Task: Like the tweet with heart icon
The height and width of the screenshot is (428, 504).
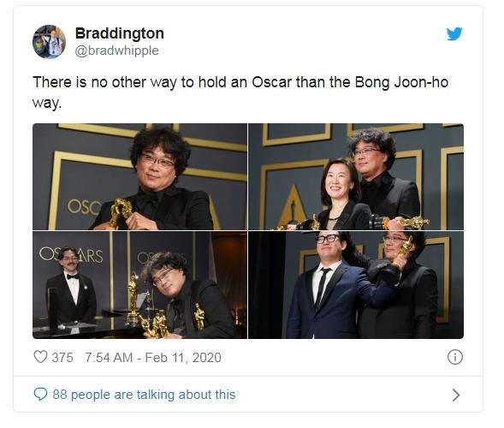Action: [40, 357]
